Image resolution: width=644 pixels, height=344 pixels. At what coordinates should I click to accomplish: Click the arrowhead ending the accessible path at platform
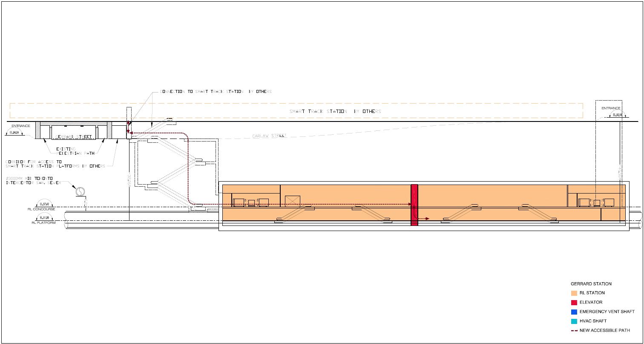click(427, 219)
